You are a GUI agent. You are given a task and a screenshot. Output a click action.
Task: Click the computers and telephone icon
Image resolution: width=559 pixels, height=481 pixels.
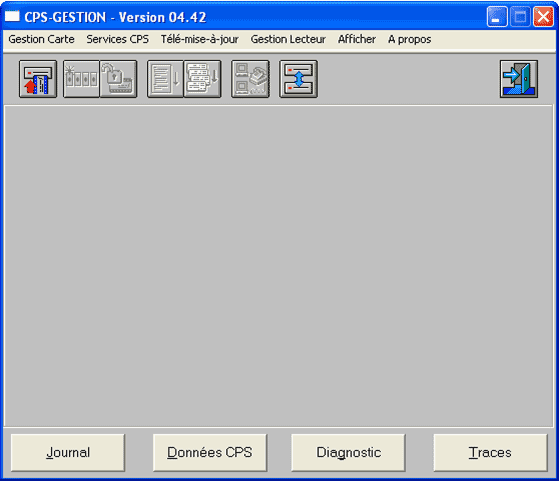250,79
